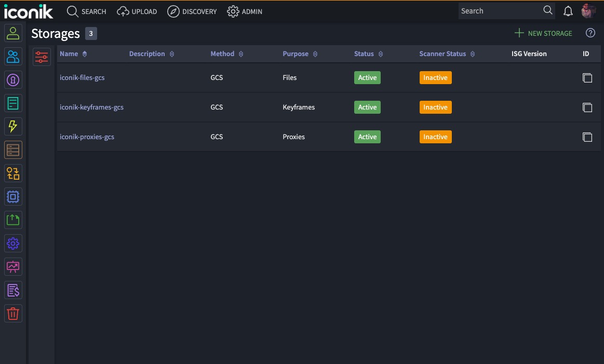Screen dimensions: 604x364
Task: Open the iconik-keyframes-gcs storage link
Action: 91,107
